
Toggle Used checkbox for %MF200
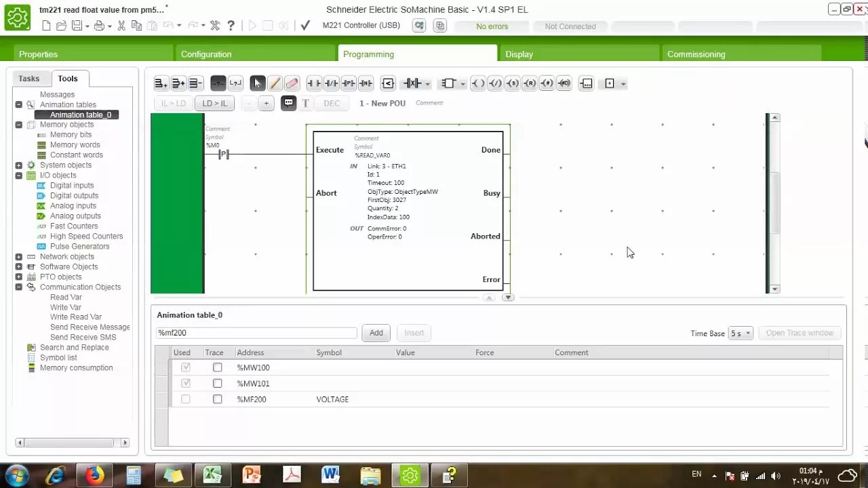186,399
